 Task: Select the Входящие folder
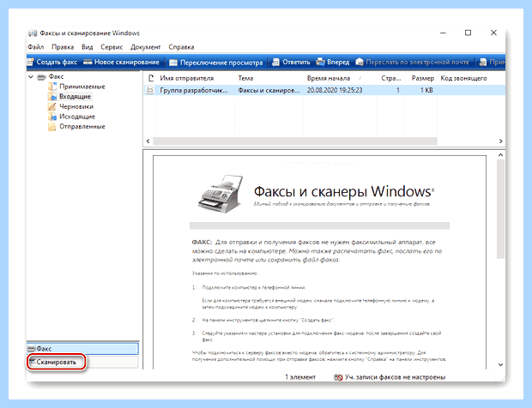[x=75, y=97]
